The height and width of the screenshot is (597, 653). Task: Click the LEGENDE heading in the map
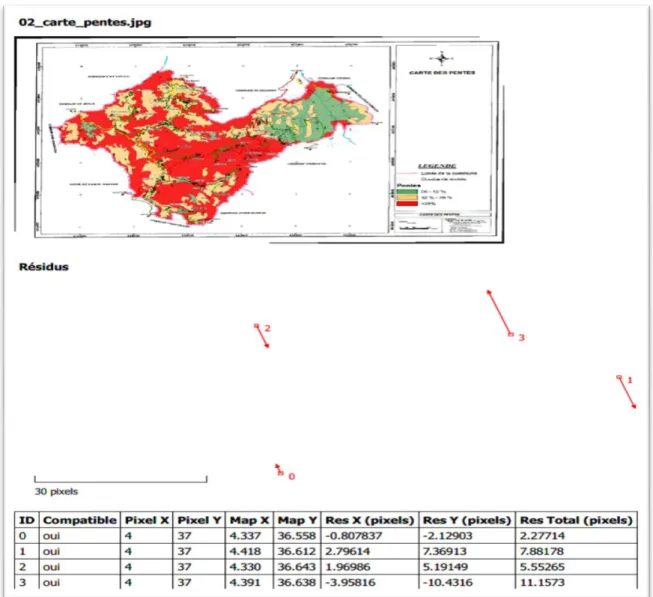tap(437, 166)
